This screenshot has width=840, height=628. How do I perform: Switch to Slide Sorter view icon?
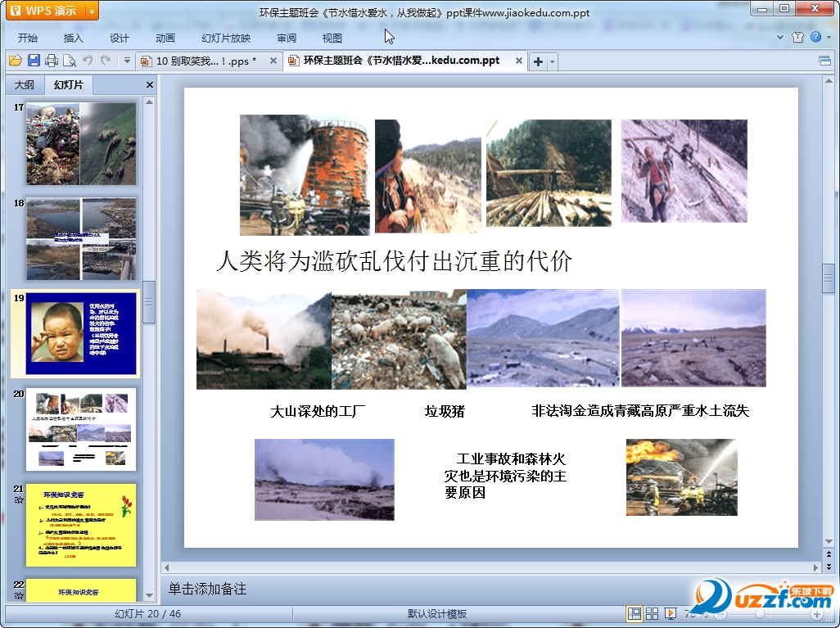pos(652,614)
